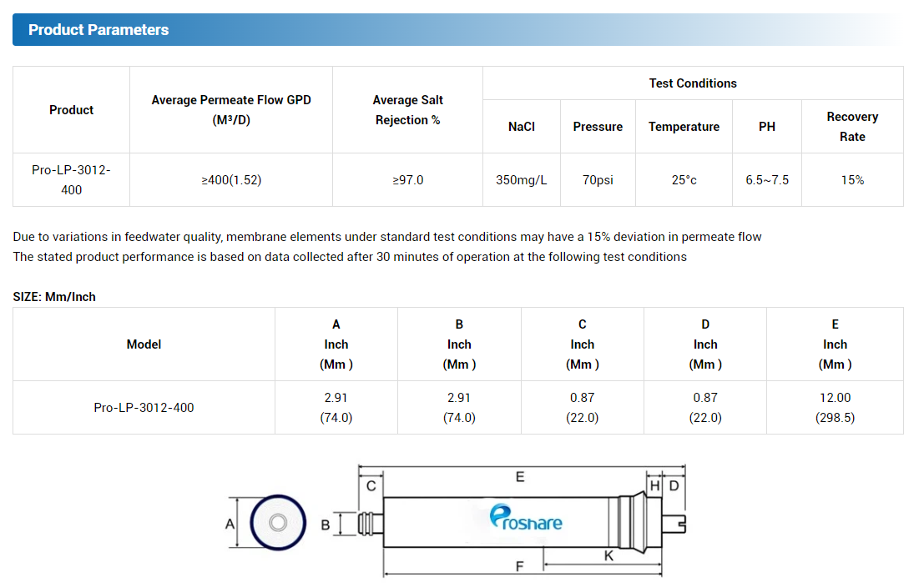Select the "B Inch (Mm)" column header
The image size is (924, 588).
pyautogui.click(x=459, y=344)
